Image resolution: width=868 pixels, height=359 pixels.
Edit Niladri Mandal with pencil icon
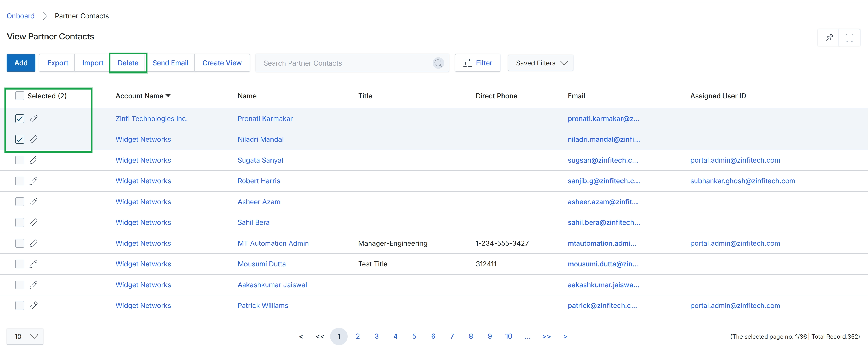[x=33, y=140]
